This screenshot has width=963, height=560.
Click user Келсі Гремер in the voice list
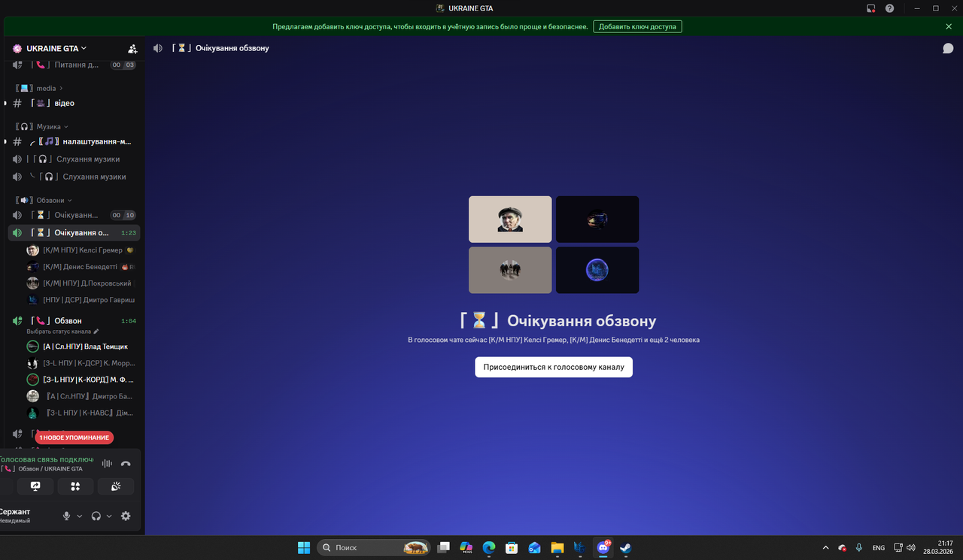tap(81, 250)
